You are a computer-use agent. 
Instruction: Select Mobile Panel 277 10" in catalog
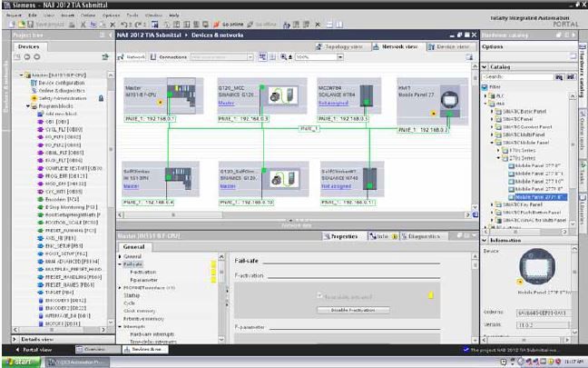coord(539,182)
